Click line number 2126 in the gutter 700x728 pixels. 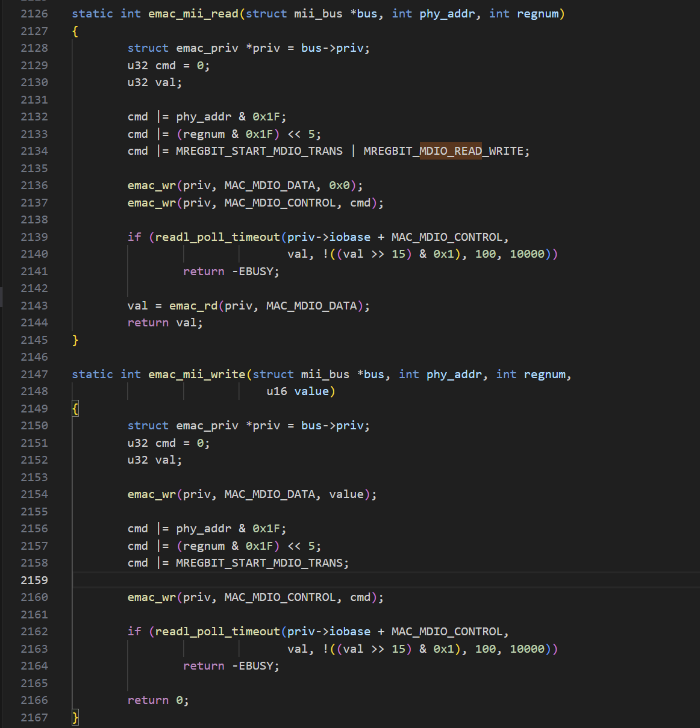pyautogui.click(x=34, y=14)
